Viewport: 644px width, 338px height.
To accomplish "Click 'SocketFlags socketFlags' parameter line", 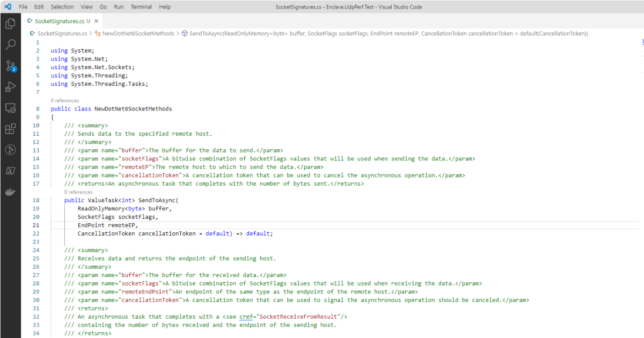I will point(118,217).
